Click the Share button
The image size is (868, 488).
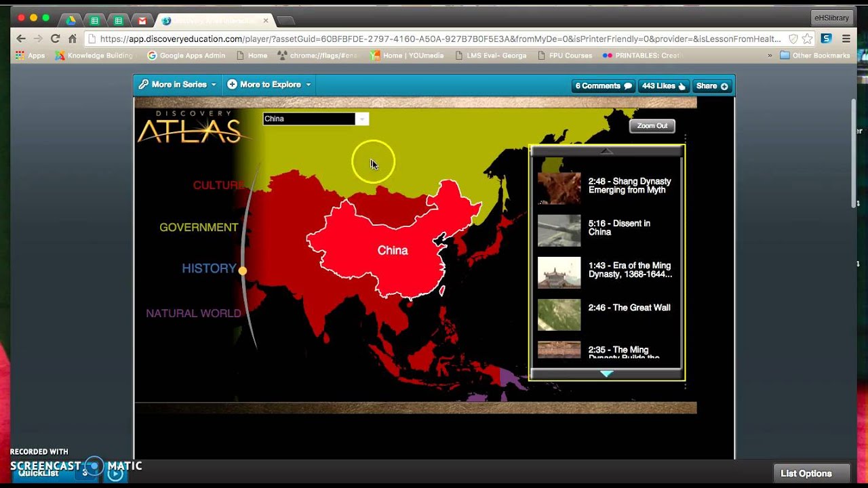(x=712, y=86)
